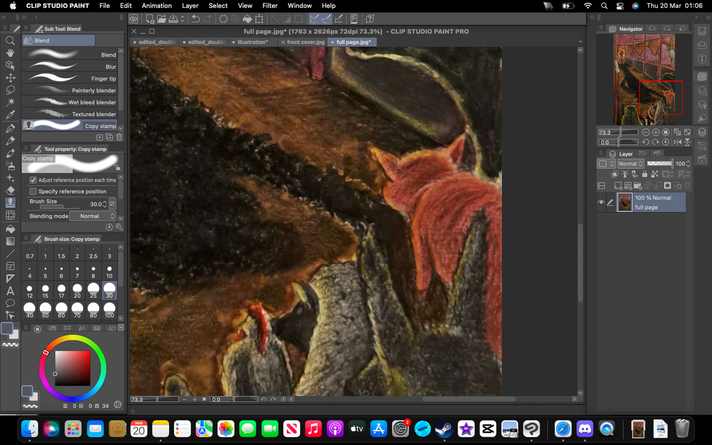Select the Finger tip sub tool
Screen dimensions: 712x445
click(70, 78)
